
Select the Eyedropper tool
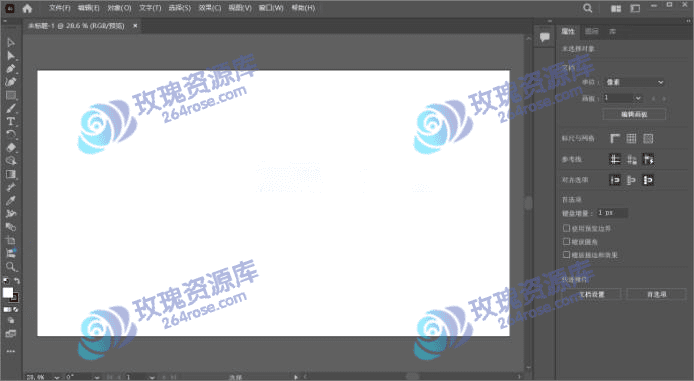click(11, 200)
